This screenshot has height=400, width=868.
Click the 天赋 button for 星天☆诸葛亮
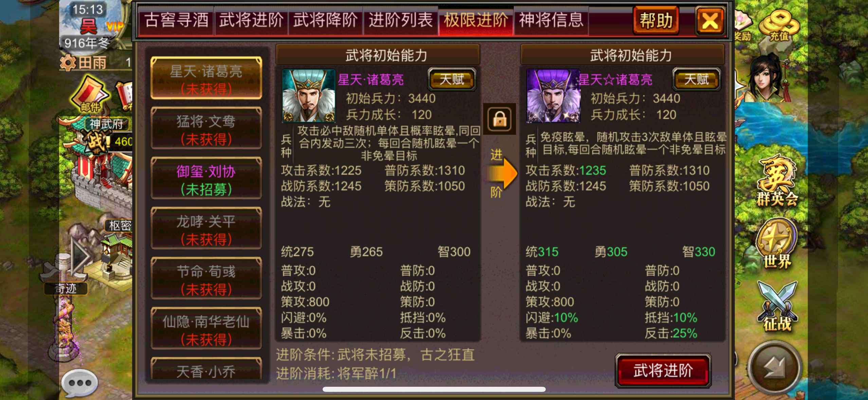point(696,79)
